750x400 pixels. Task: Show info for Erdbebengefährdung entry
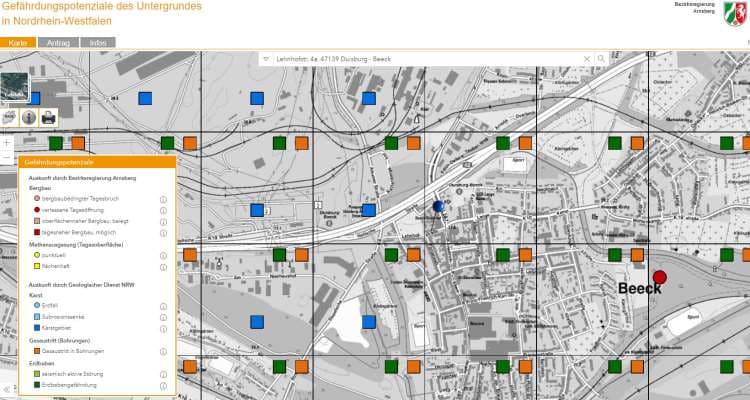pyautogui.click(x=163, y=386)
